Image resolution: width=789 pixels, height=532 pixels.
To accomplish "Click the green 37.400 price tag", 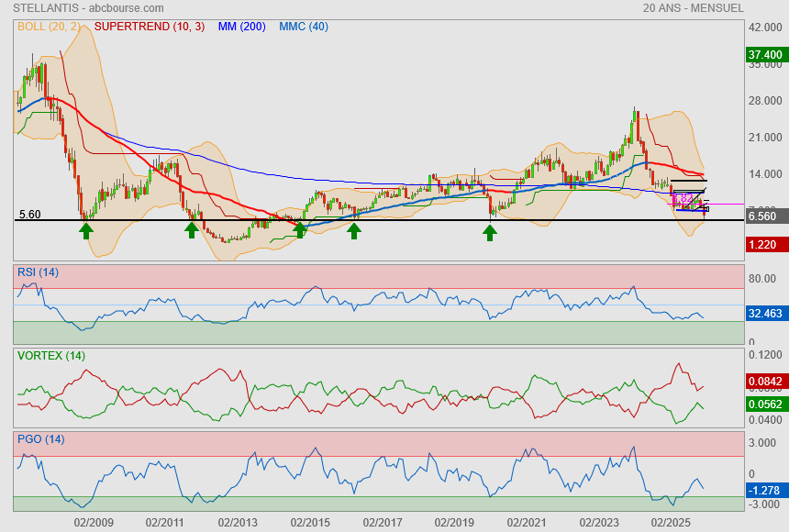I will (764, 55).
